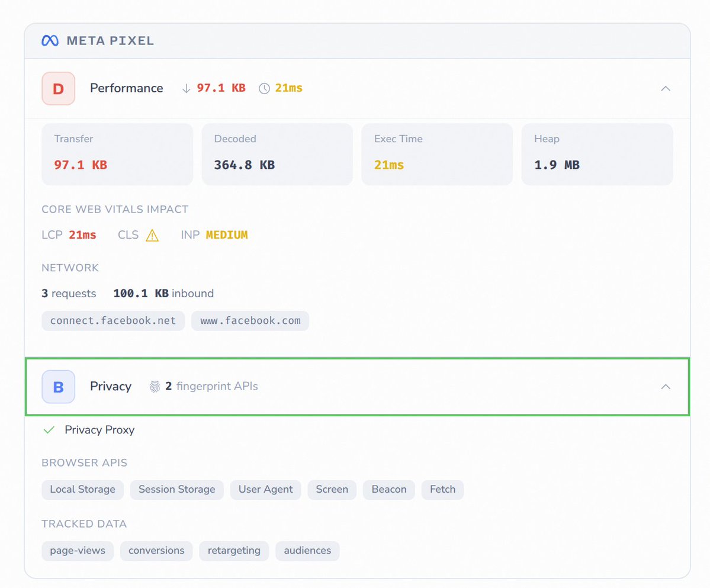The width and height of the screenshot is (710, 588).
Task: Click the Heap 1.9 MB card
Action: (597, 155)
